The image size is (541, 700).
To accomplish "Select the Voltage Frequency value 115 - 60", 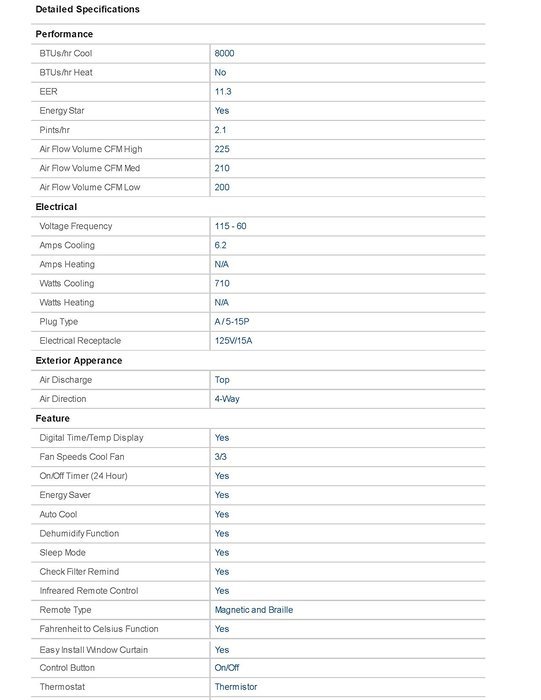I will 230,226.
